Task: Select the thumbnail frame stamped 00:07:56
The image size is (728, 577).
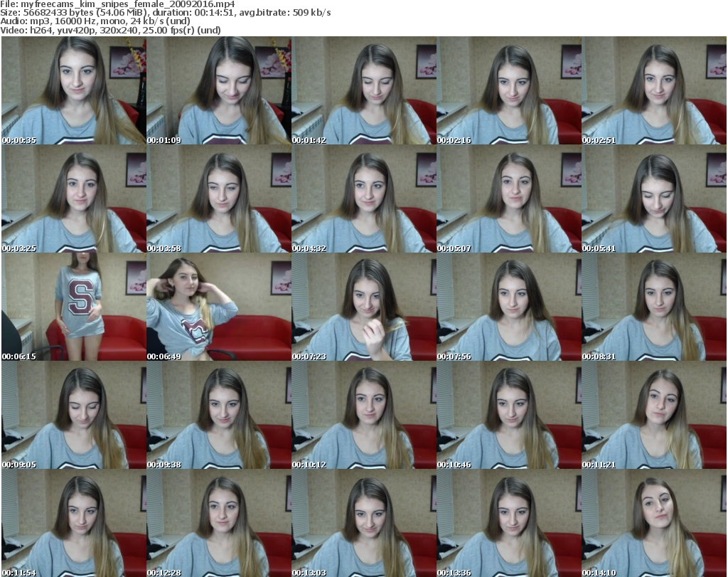Action: tap(509, 307)
